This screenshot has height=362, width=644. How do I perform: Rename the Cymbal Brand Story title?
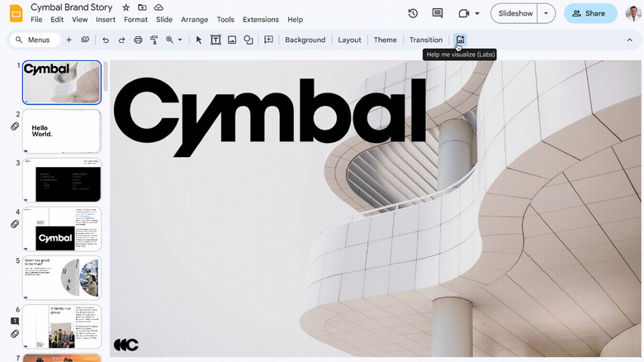72,7
